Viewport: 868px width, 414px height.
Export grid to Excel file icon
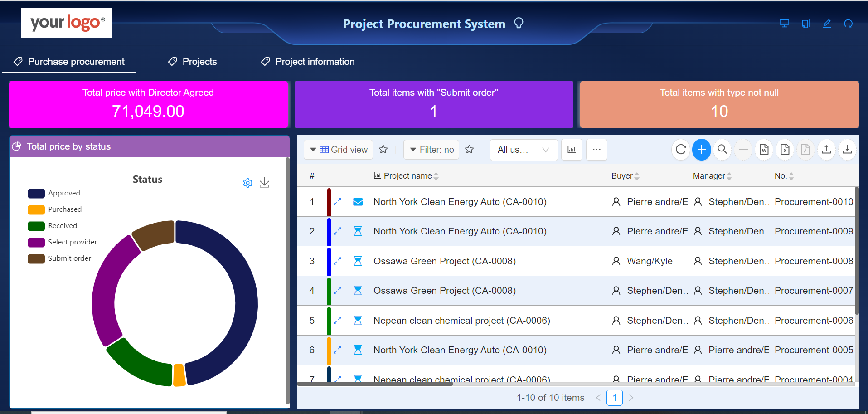785,150
